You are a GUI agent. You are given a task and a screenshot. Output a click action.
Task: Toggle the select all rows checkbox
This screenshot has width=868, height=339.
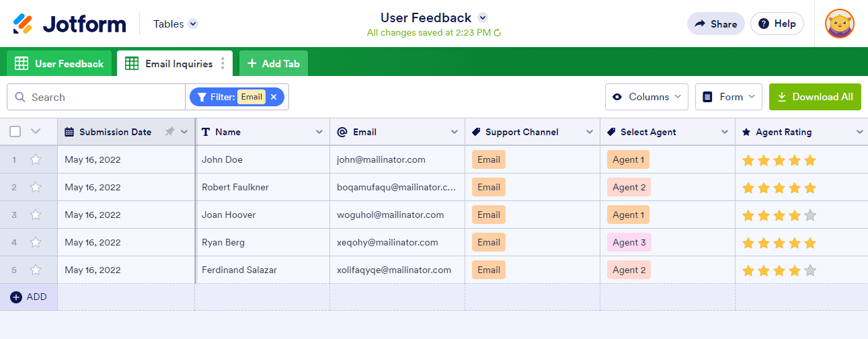15,132
